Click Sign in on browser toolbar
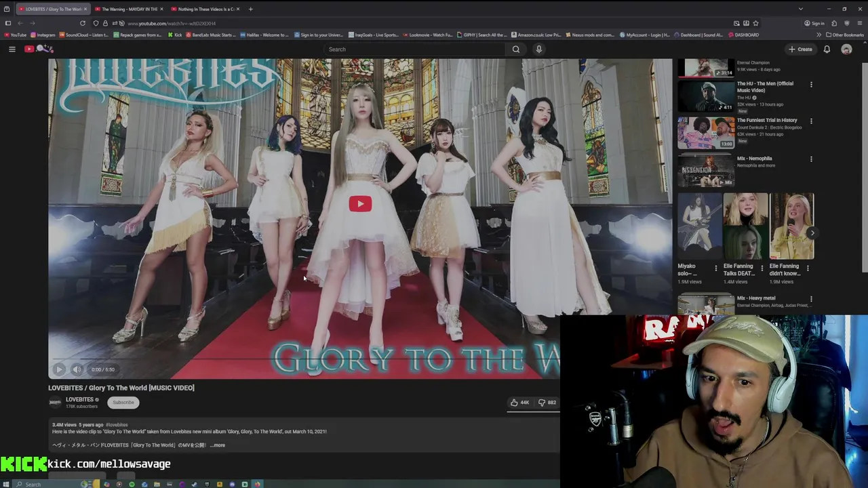Viewport: 868px width, 488px height. pyautogui.click(x=814, y=23)
